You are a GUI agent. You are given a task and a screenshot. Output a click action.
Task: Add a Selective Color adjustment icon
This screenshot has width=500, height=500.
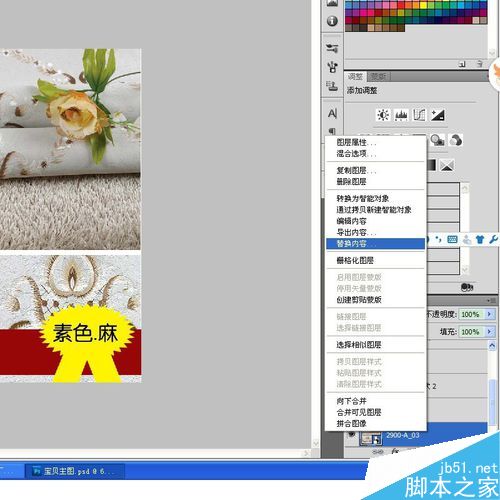[x=446, y=165]
